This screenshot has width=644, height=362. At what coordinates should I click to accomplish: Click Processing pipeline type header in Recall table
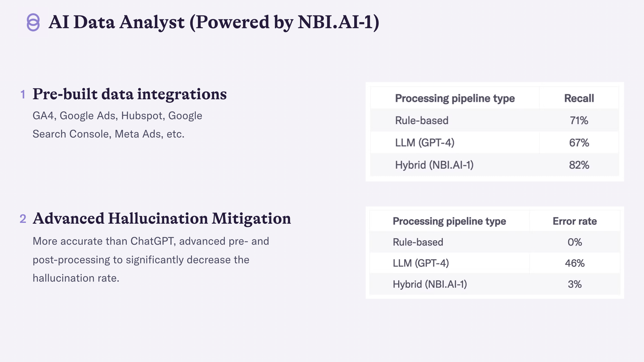tap(455, 98)
